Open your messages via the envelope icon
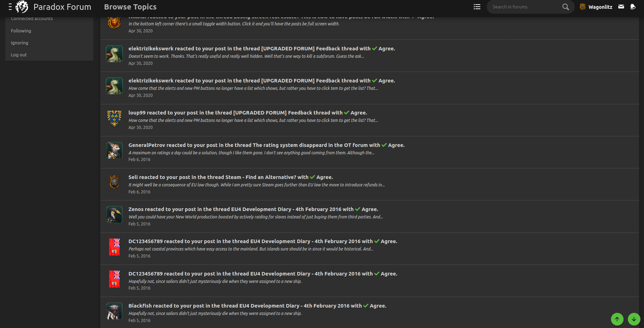This screenshot has width=644, height=328. click(x=621, y=6)
